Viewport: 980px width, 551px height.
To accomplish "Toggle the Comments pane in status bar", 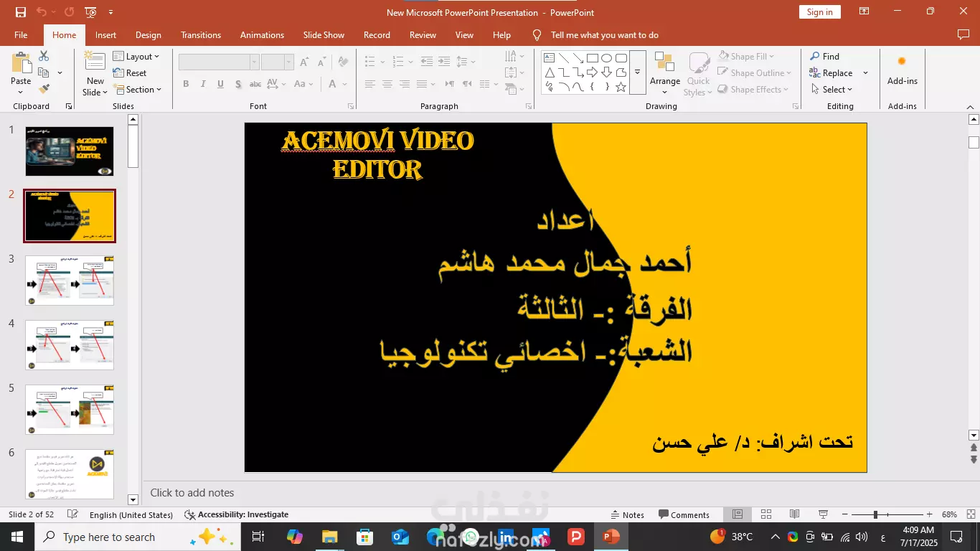I will point(684,514).
